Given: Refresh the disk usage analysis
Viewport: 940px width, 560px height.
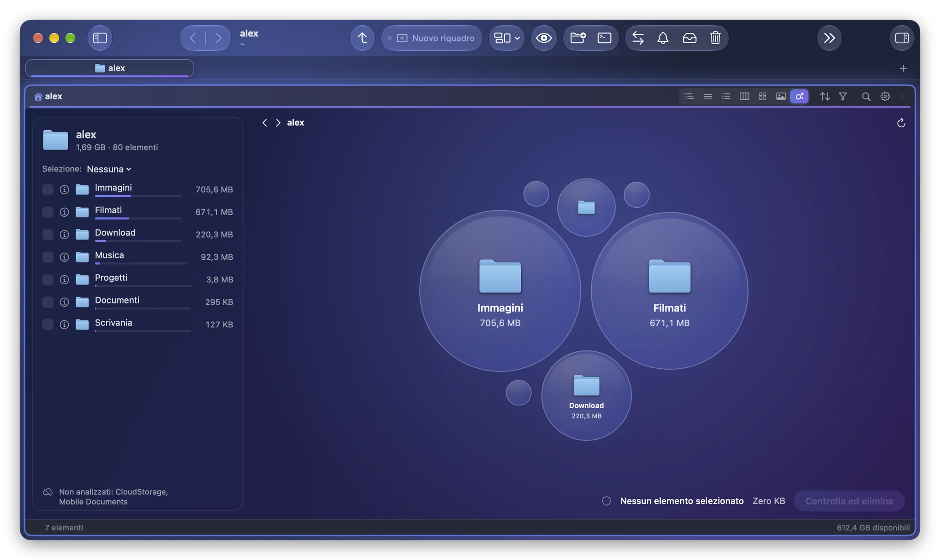Looking at the screenshot, I should 901,123.
